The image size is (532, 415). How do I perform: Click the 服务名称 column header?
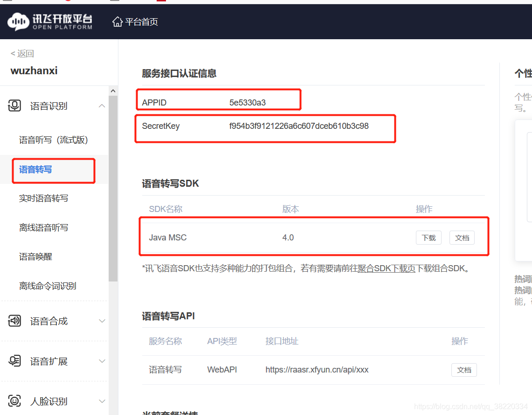[165, 341]
